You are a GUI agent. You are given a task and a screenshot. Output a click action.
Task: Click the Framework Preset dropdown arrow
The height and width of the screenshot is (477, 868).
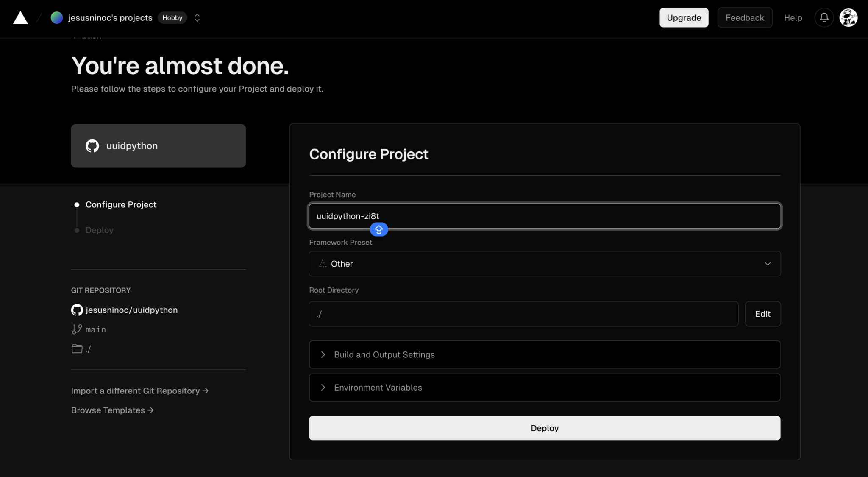(768, 264)
